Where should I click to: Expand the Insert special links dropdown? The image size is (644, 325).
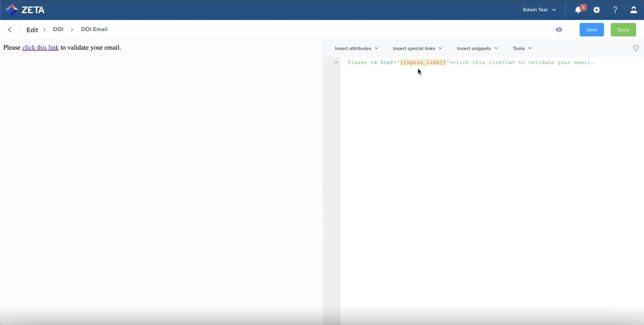pos(417,48)
